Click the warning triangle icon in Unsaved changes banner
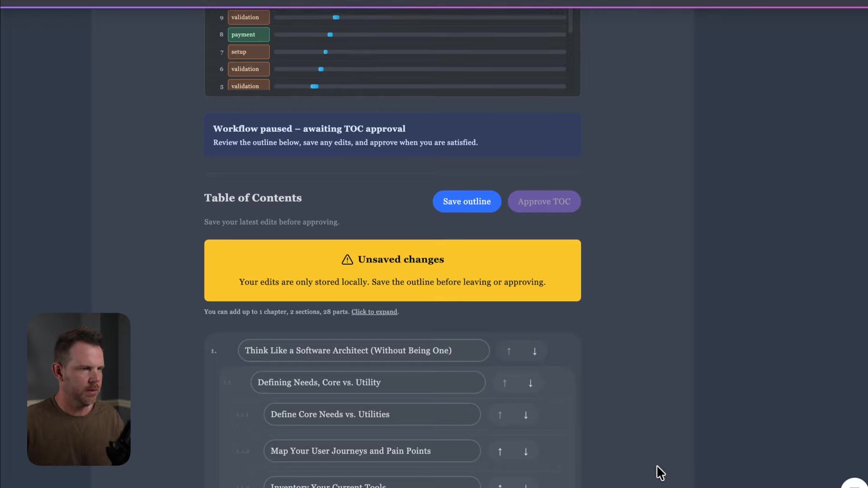 pos(347,259)
